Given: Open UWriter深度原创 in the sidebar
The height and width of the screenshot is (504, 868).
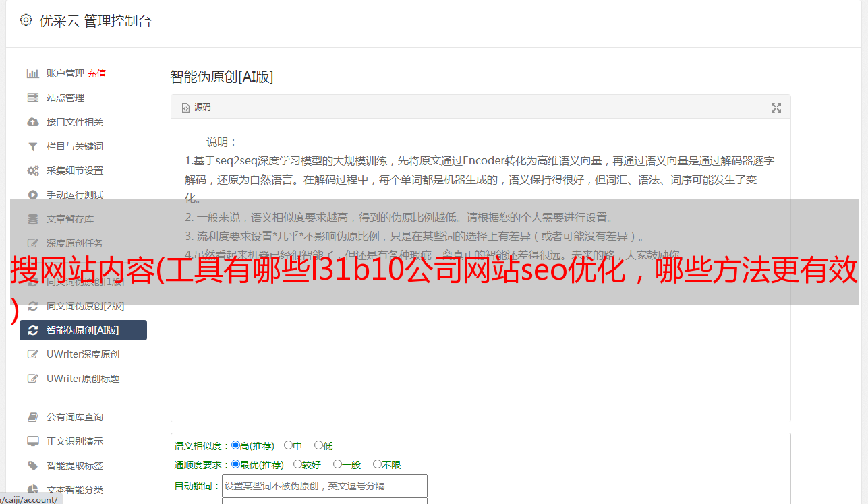Looking at the screenshot, I should 83,354.
